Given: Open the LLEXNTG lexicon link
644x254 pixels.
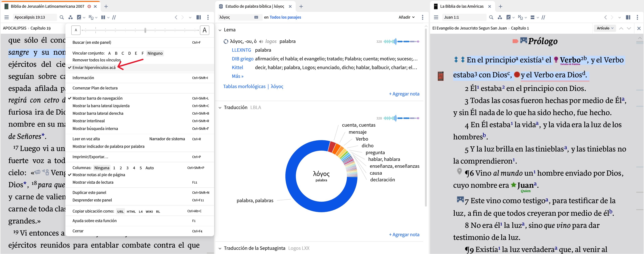Looking at the screenshot, I should [x=241, y=50].
